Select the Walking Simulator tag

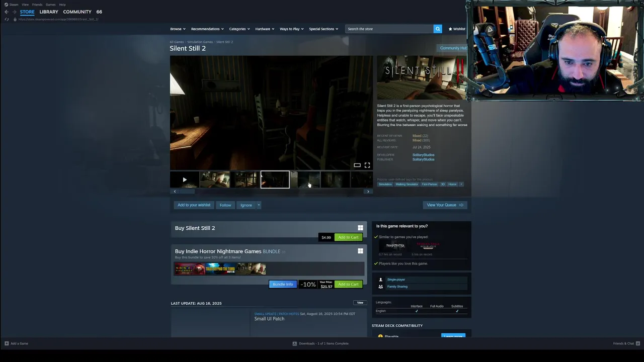[407, 184]
